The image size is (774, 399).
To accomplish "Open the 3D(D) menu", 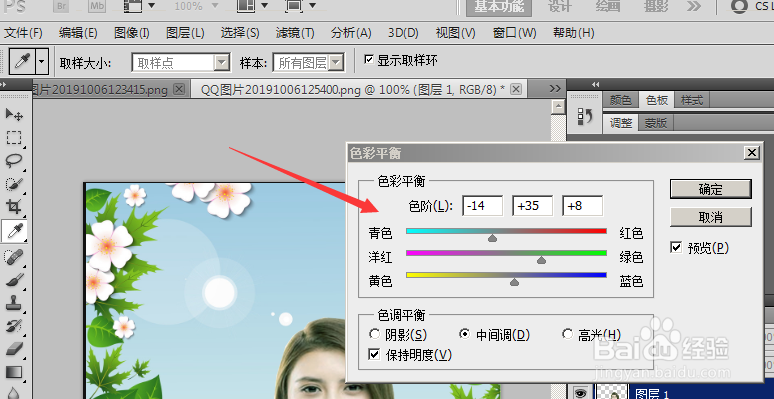I will (x=403, y=33).
